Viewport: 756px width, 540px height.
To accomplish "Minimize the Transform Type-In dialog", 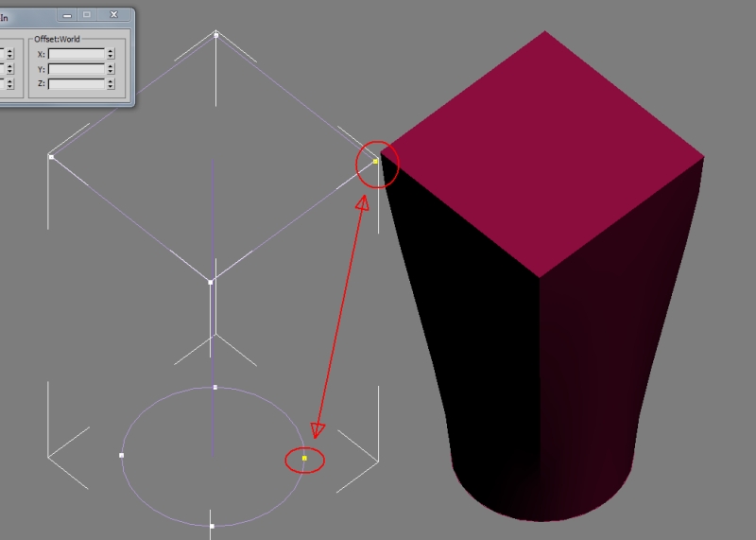I will point(67,15).
